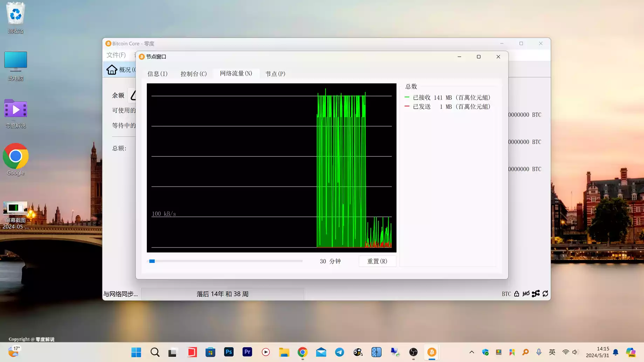644x362 pixels.
Task: Open the red play-button media app in taskbar
Action: (x=266, y=352)
